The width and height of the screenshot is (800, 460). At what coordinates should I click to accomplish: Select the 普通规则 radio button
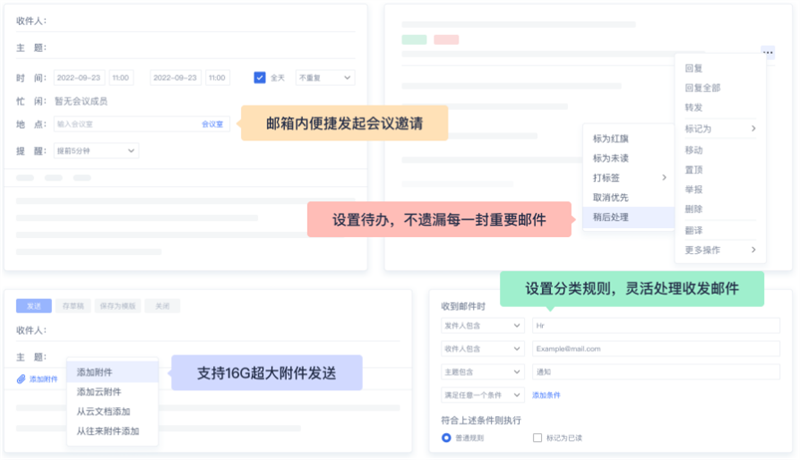point(446,438)
